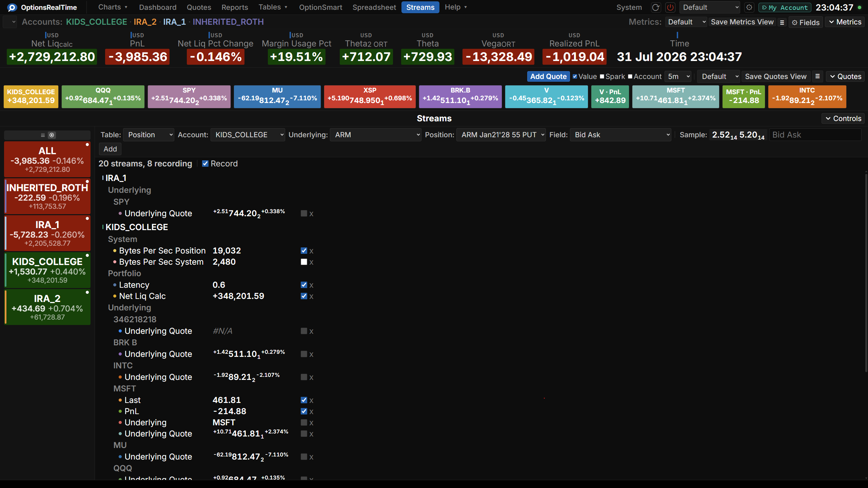The height and width of the screenshot is (488, 868).
Task: Click the list icon above the ALL tile
Action: (x=43, y=135)
